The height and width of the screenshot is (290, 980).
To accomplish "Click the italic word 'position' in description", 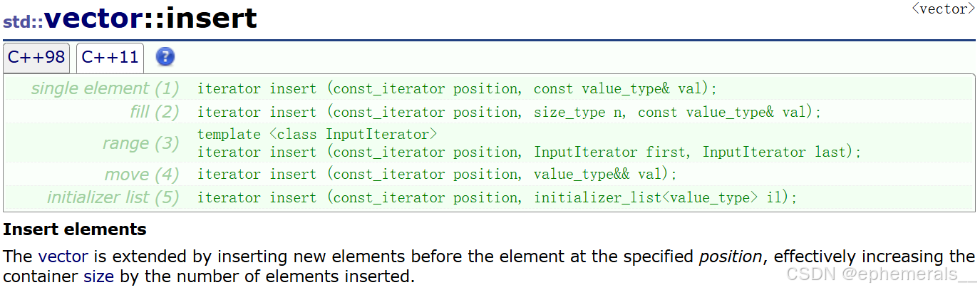I will [x=729, y=257].
